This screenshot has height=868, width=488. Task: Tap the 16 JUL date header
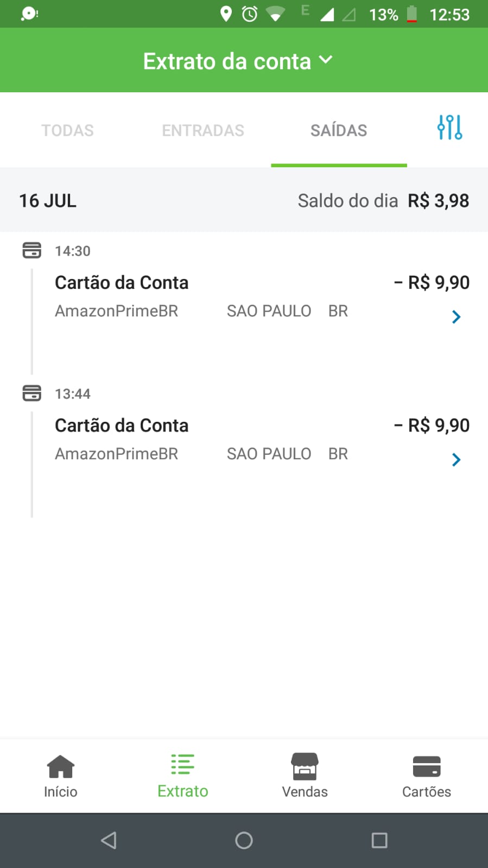(x=48, y=201)
